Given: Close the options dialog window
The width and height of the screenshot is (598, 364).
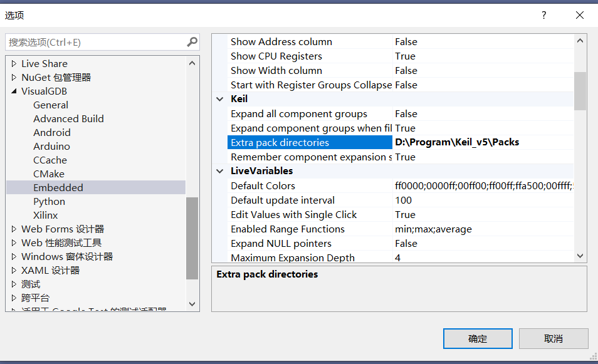Looking at the screenshot, I should point(580,15).
